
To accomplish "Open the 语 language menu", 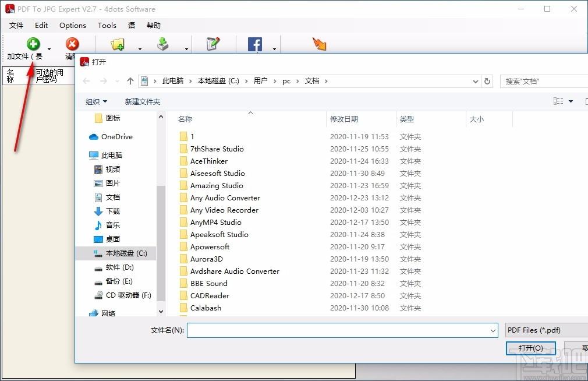I will tap(132, 26).
